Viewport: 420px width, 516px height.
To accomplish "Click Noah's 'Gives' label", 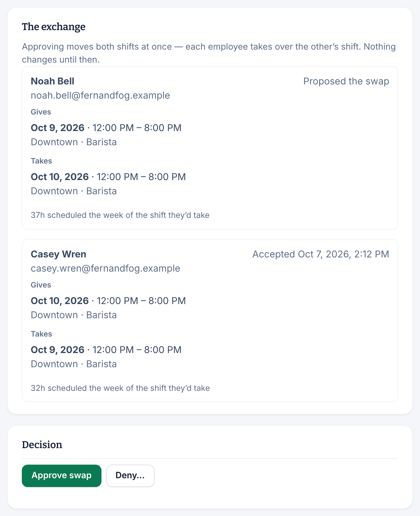I will (41, 112).
